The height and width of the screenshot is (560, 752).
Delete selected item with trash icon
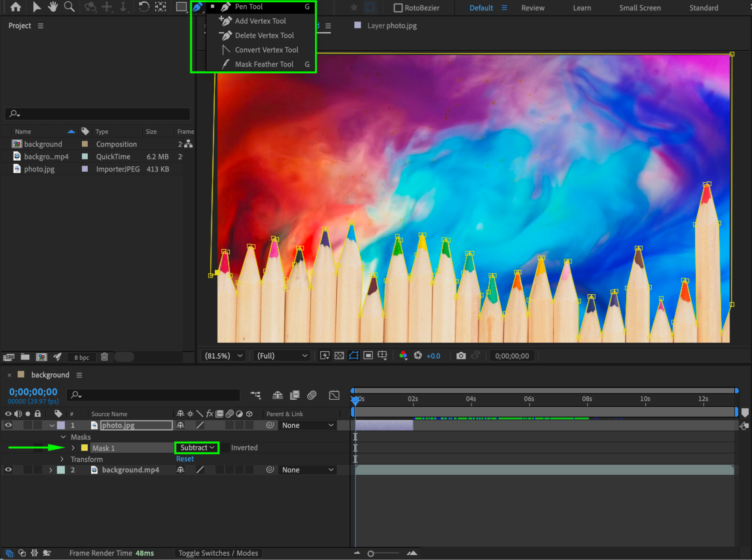coord(105,357)
